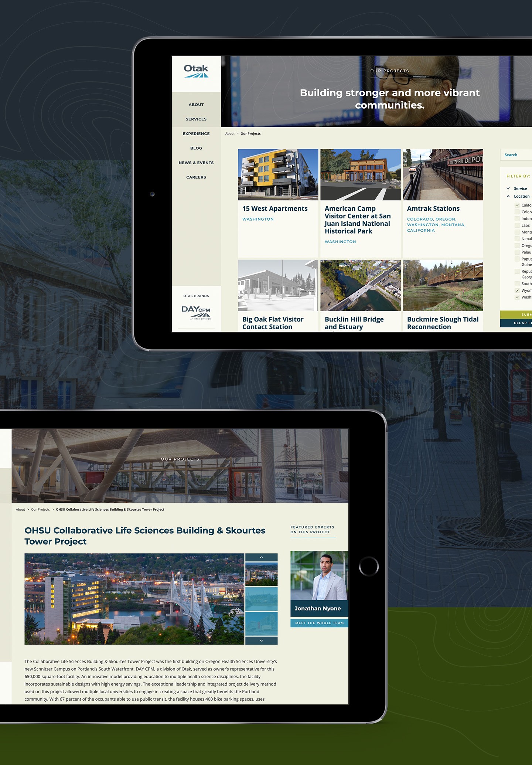Check the Palau location checkbox
532x765 pixels.
[517, 252]
